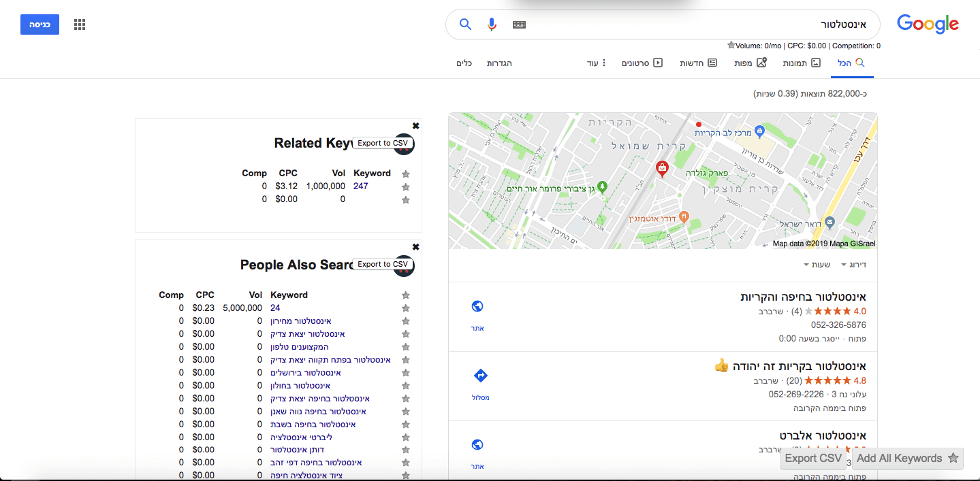Select the orange דודו אוטומזגין restaurant pin

click(684, 217)
